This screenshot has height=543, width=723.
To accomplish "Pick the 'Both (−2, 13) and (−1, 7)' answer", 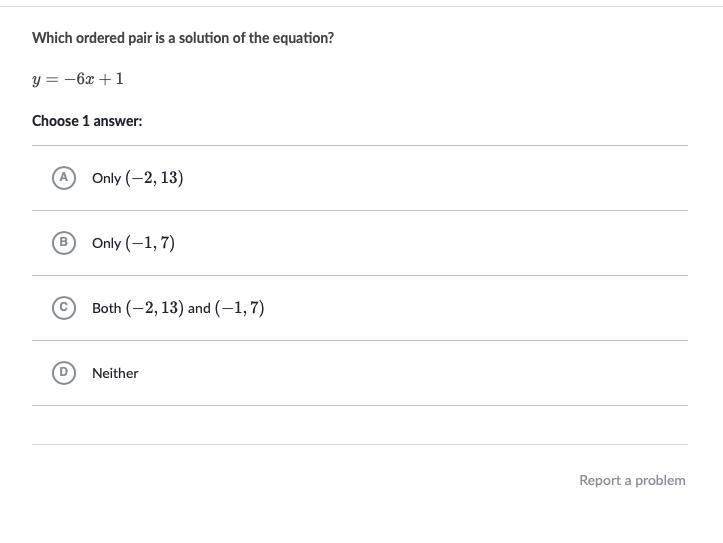I will pyautogui.click(x=178, y=308).
